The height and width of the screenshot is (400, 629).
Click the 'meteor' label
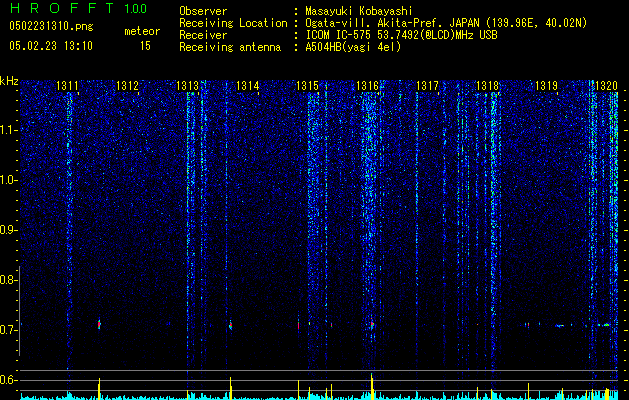(x=142, y=31)
